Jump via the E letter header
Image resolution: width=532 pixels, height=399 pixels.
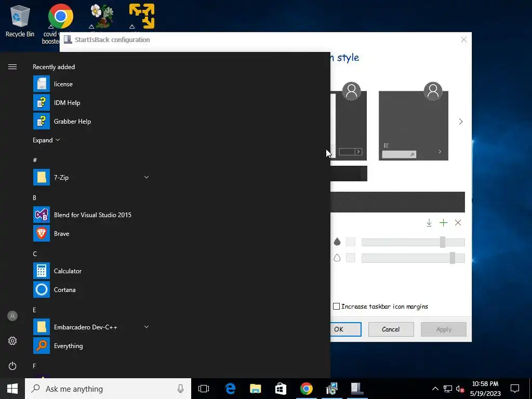[34, 310]
